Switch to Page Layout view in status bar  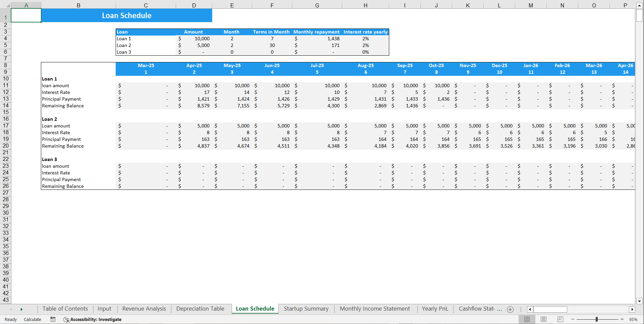(543, 319)
